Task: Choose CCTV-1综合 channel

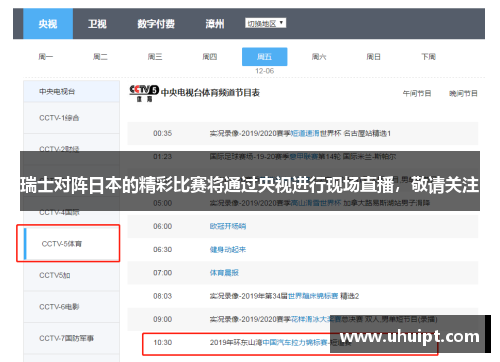Action: coord(71,118)
